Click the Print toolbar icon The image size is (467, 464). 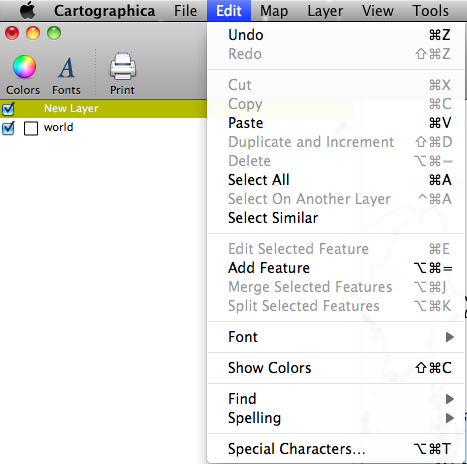[x=122, y=74]
